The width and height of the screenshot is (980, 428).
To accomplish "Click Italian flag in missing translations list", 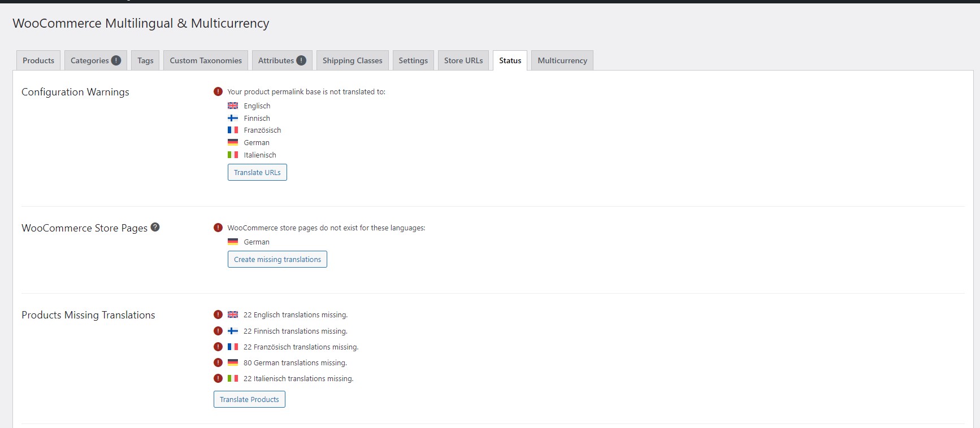I will tap(233, 378).
